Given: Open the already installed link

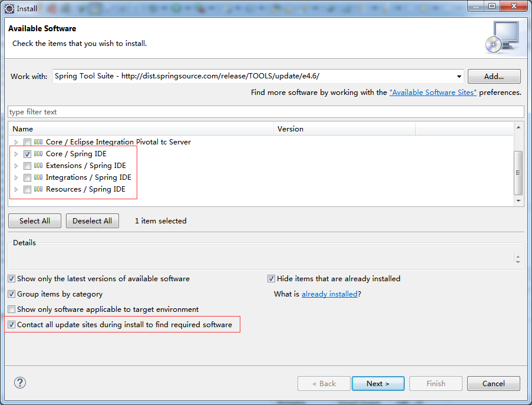Looking at the screenshot, I should point(329,294).
